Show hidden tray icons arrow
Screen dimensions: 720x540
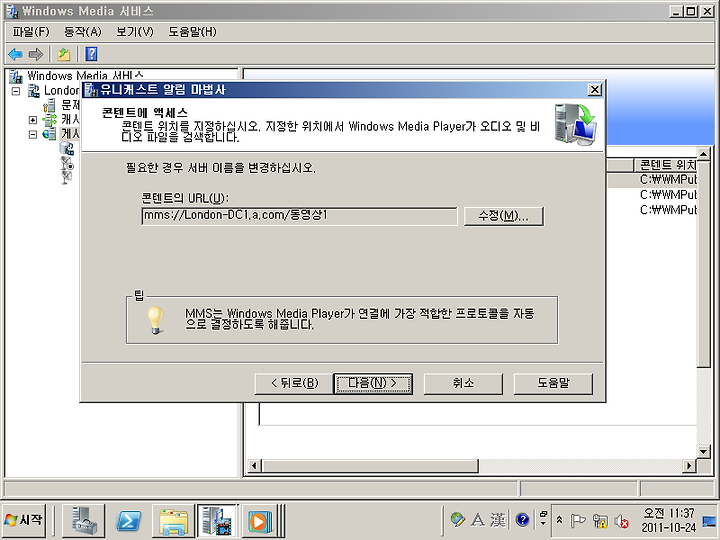[560, 520]
